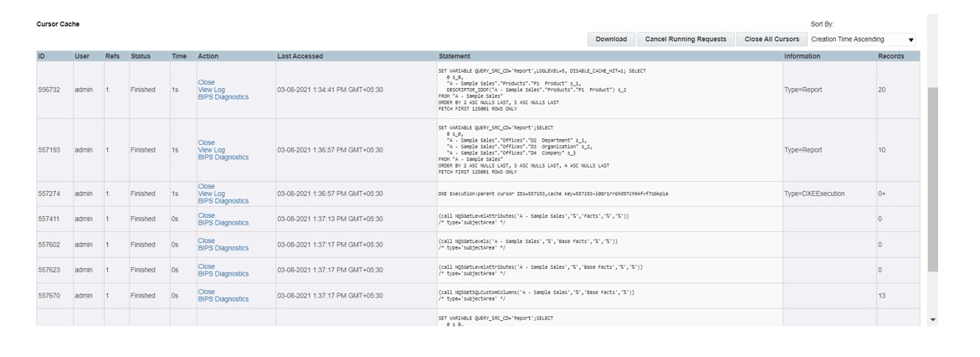This screenshot has width=980, height=357.
Task: Click the Download button
Action: (x=611, y=39)
